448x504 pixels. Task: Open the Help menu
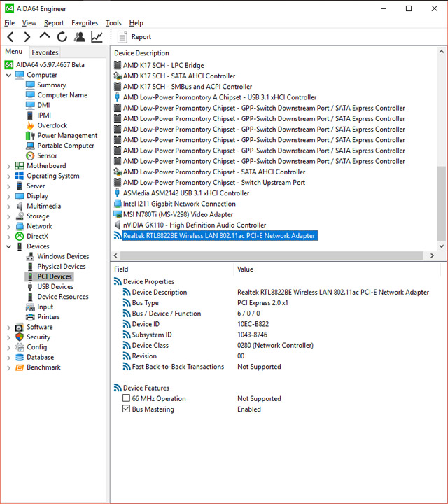click(x=136, y=23)
